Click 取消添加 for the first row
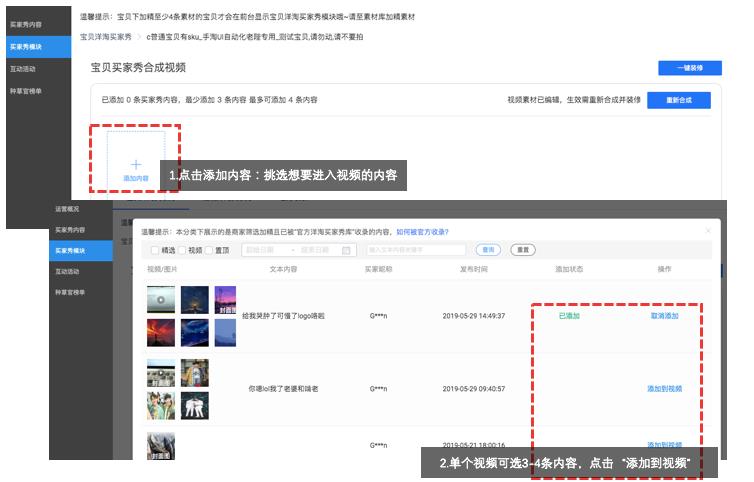 click(x=664, y=316)
